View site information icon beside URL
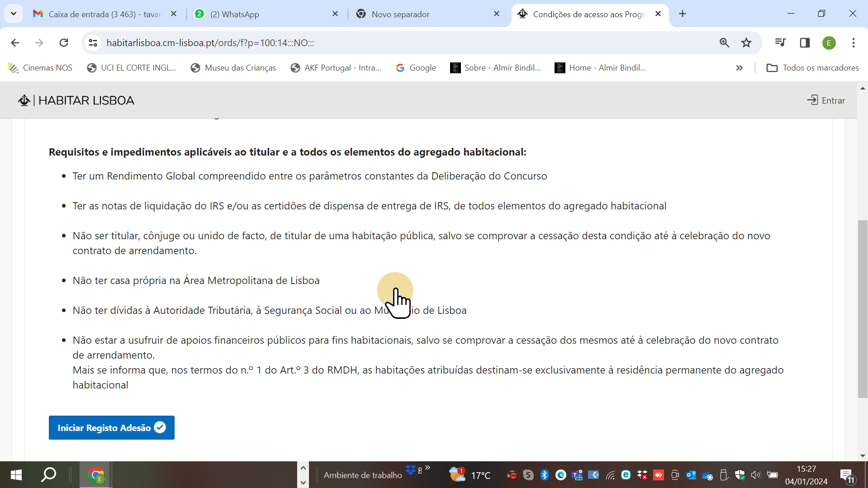This screenshot has width=868, height=488. [93, 43]
